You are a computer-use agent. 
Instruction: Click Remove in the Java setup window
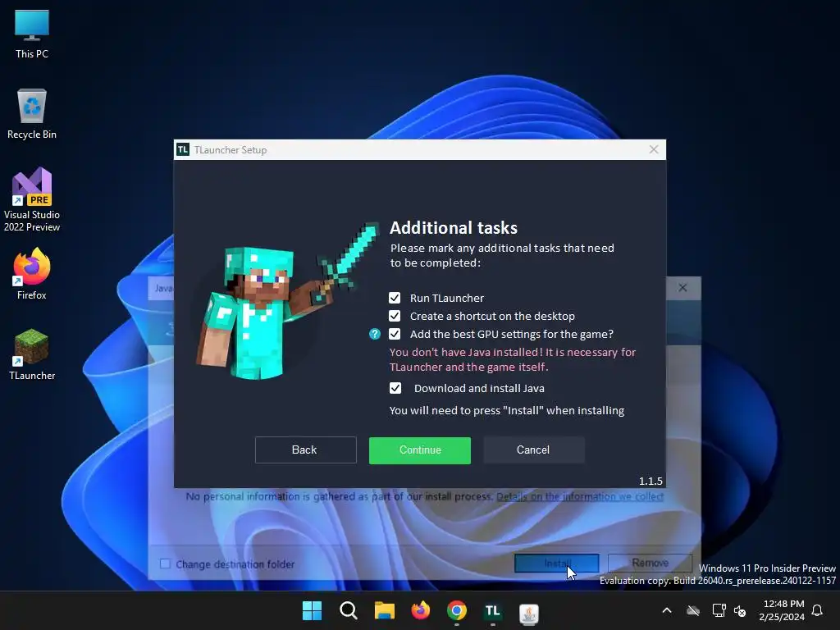[x=650, y=563]
